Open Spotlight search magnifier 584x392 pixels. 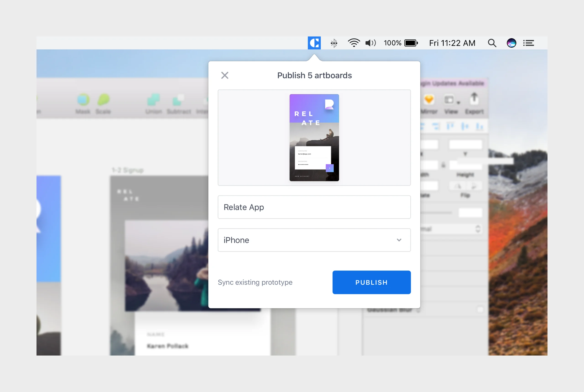tap(492, 43)
